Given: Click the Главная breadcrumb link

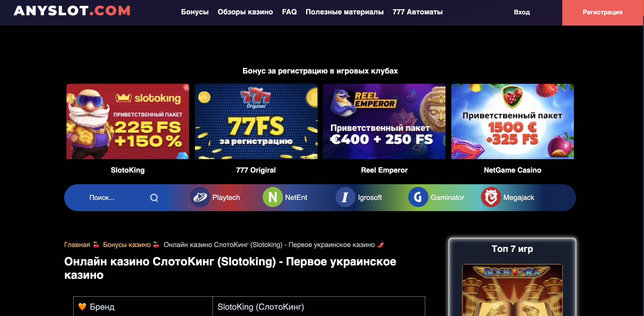Looking at the screenshot, I should click(77, 245).
